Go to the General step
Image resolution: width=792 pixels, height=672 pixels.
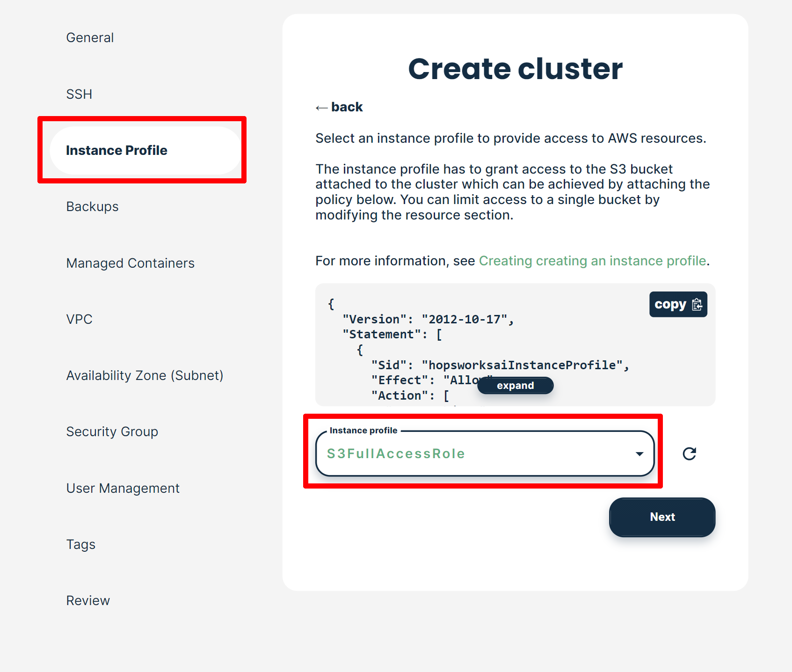(90, 37)
